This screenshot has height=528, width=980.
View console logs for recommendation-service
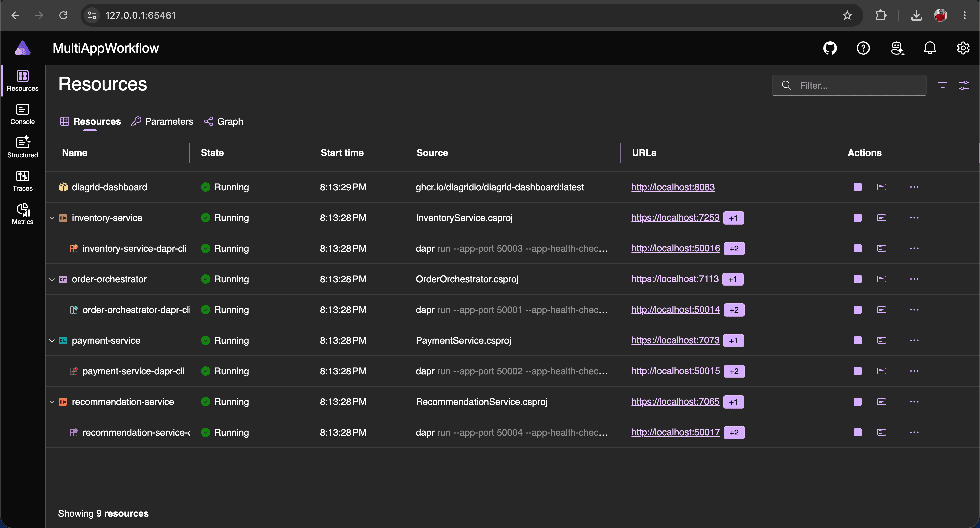(881, 402)
